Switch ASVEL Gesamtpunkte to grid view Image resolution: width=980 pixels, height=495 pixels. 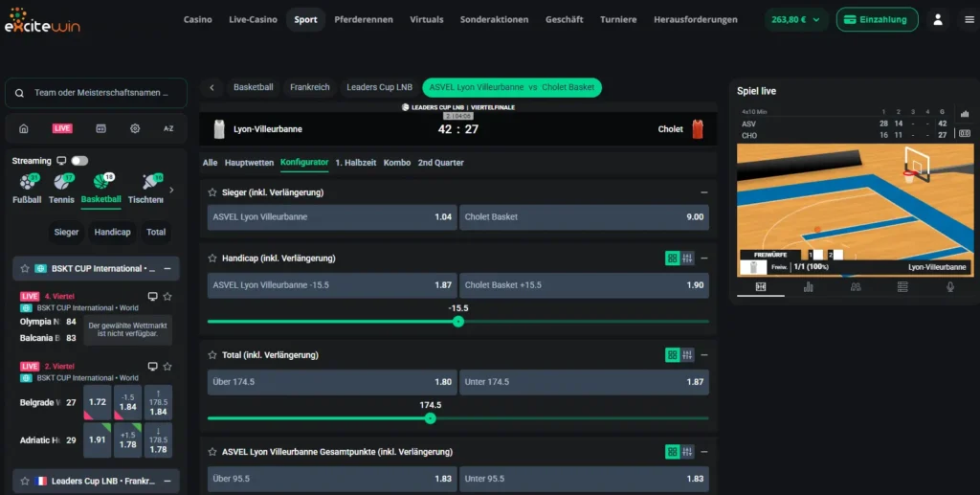tap(673, 452)
